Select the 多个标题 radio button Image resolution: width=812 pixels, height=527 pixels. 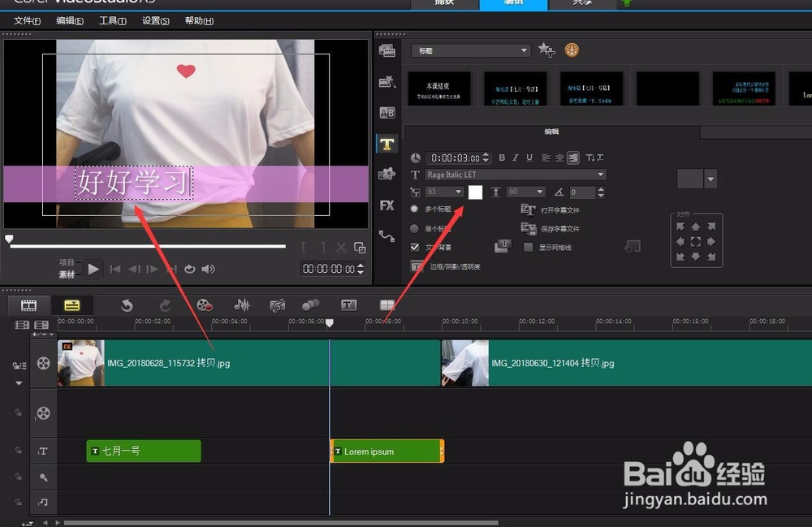(414, 209)
